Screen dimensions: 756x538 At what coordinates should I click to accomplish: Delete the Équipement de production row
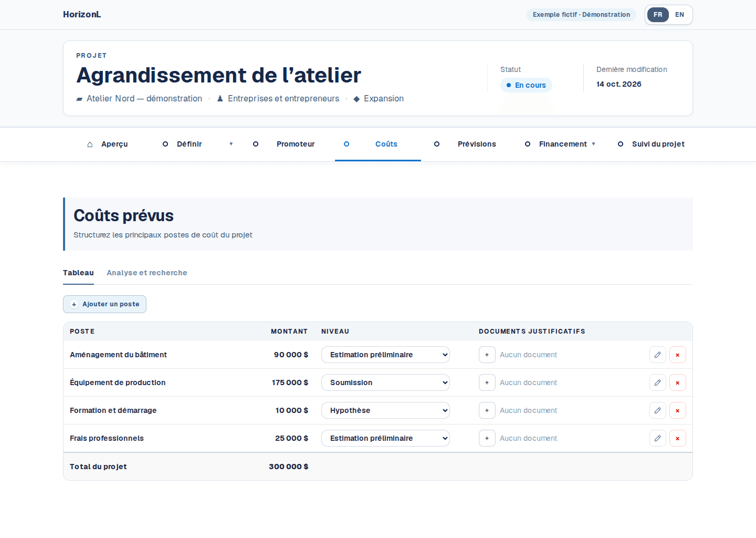tap(678, 382)
